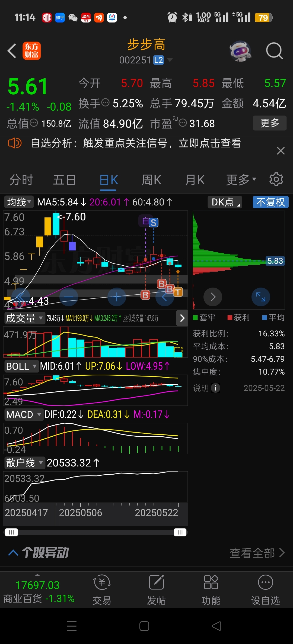Advance chip distribution with right arrow
The height and width of the screenshot is (644, 293).
(x=213, y=297)
